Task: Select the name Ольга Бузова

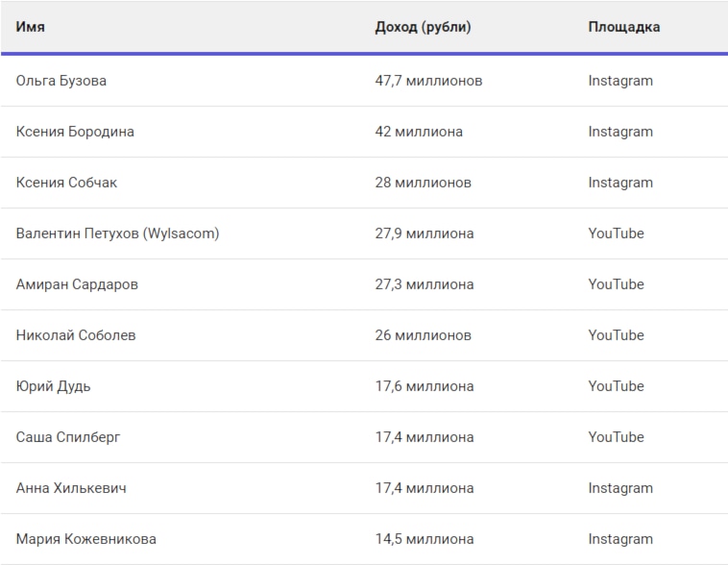Action: 61,81
